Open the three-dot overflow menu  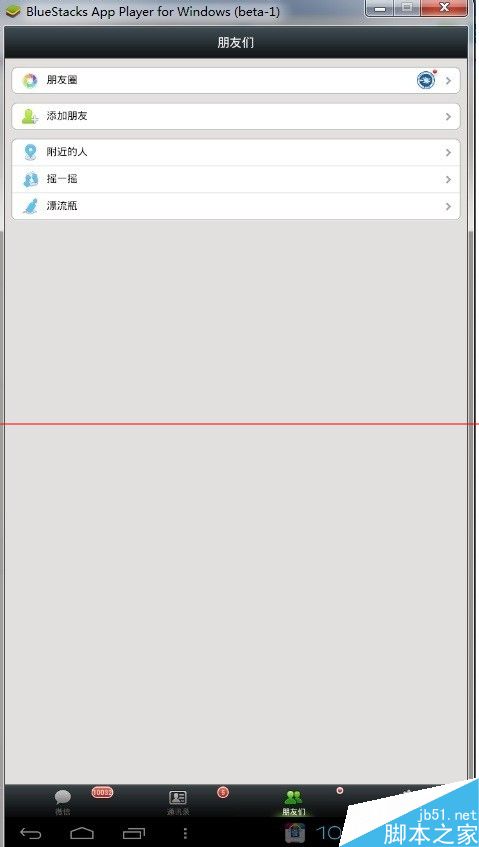pos(185,833)
